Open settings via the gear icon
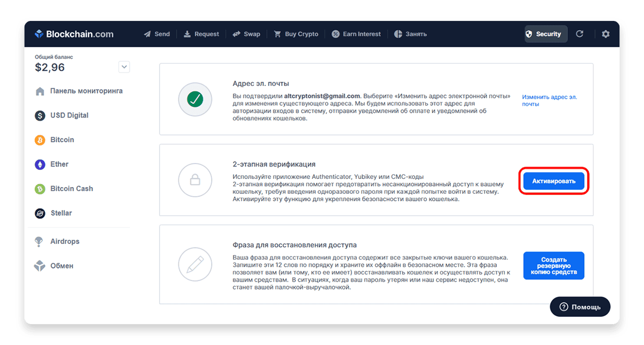This screenshot has width=644, height=345. pyautogui.click(x=606, y=34)
